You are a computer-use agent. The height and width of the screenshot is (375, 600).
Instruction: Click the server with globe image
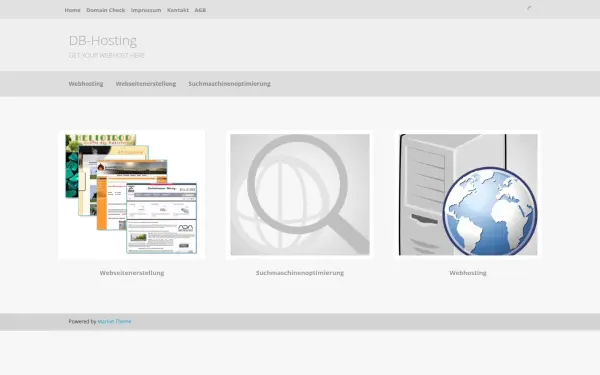pos(468,194)
